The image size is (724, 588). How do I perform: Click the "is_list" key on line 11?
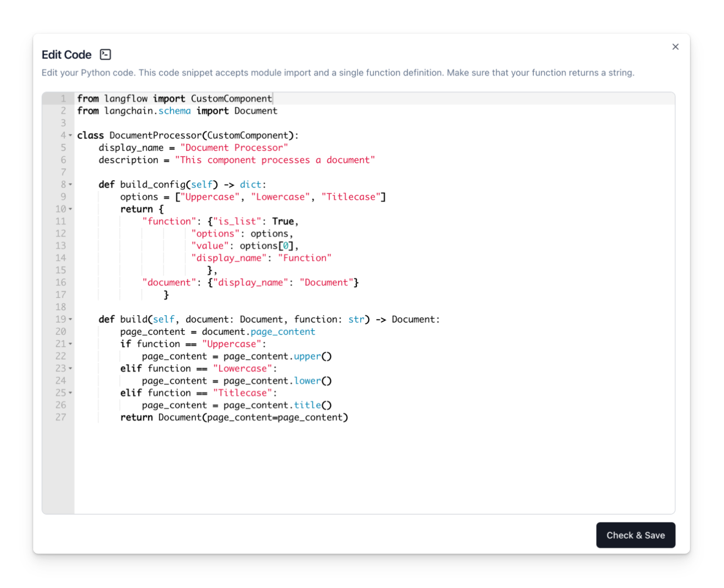(237, 222)
